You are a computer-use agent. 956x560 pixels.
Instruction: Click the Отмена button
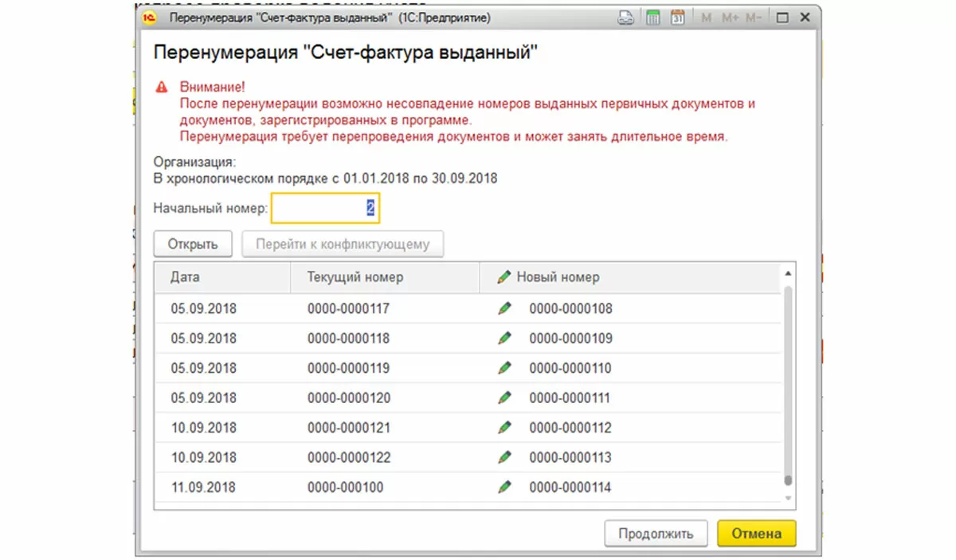coord(757,534)
